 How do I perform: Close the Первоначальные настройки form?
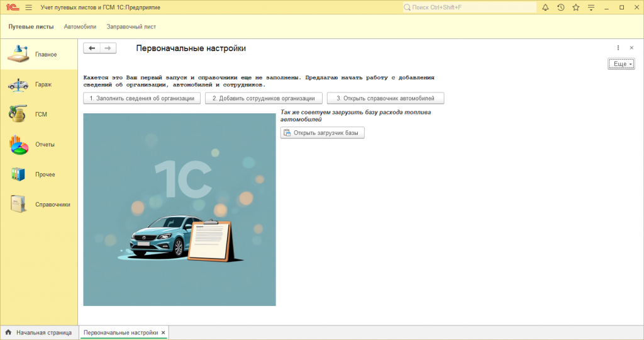click(x=631, y=48)
